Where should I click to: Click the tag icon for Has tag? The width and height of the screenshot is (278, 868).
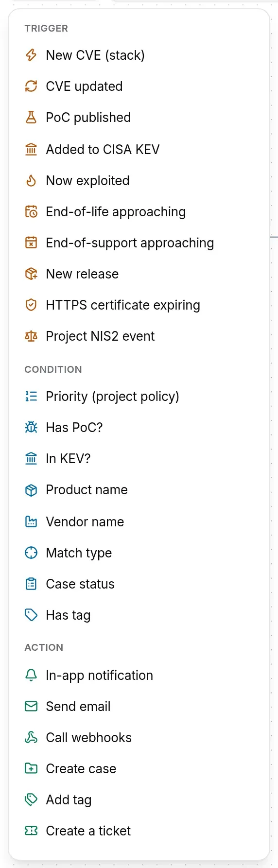31,615
